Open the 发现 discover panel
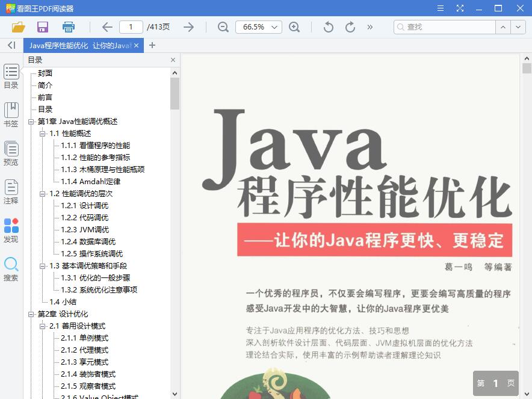Image resolution: width=532 pixels, height=399 pixels. point(11,230)
